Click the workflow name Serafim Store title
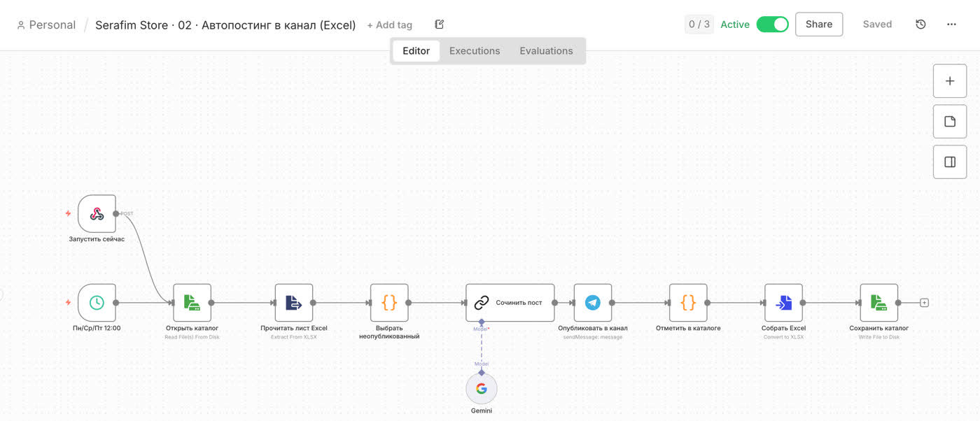The height and width of the screenshot is (421, 980). click(x=225, y=25)
